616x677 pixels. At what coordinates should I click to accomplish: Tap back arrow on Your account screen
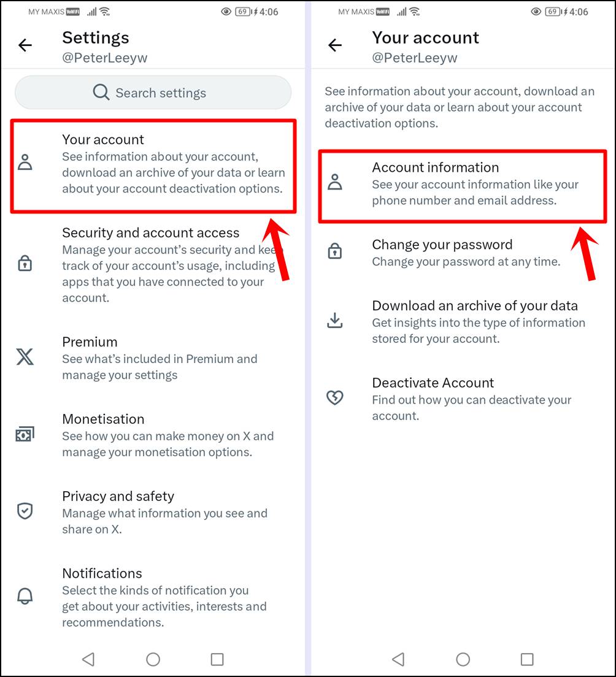(x=335, y=45)
